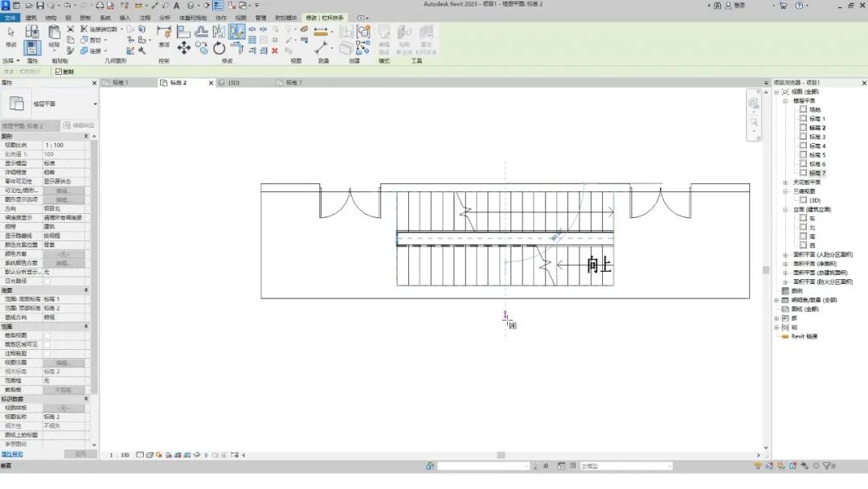This screenshot has width=868, height=489.
Task: Select the Offset tool
Action: click(x=202, y=31)
